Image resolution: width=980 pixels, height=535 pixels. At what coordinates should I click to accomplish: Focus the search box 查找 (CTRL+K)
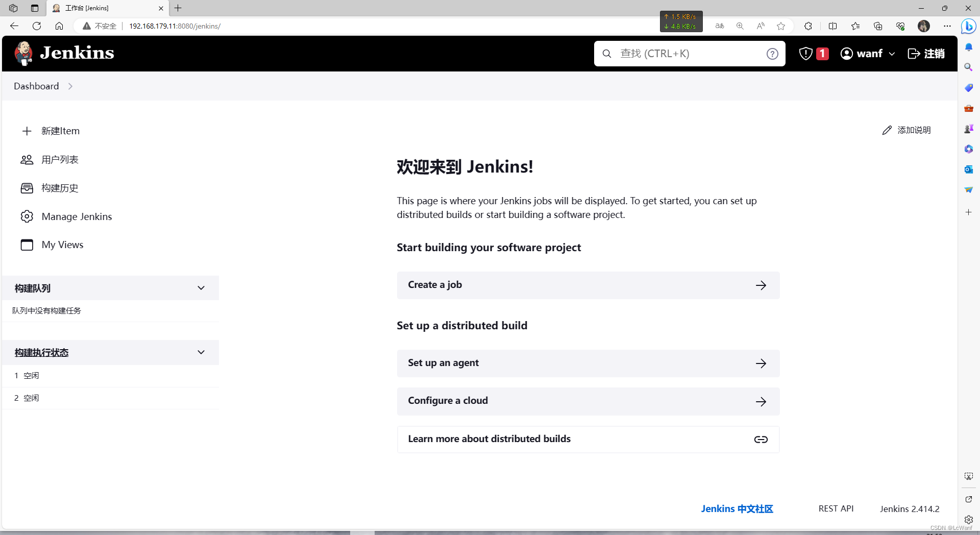pos(689,54)
